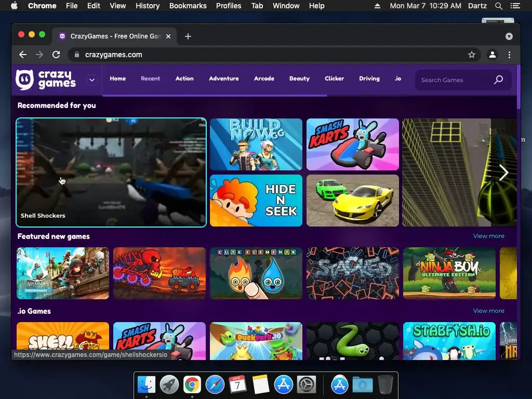Close the CrazyGames browser tab
Image resolution: width=532 pixels, height=399 pixels.
pos(168,36)
